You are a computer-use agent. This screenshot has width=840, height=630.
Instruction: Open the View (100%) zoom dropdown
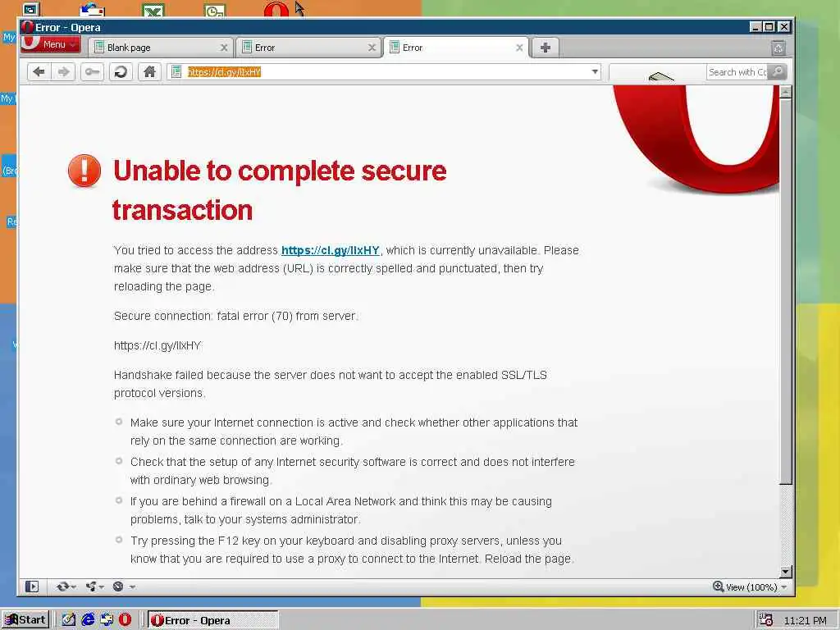[x=750, y=587]
